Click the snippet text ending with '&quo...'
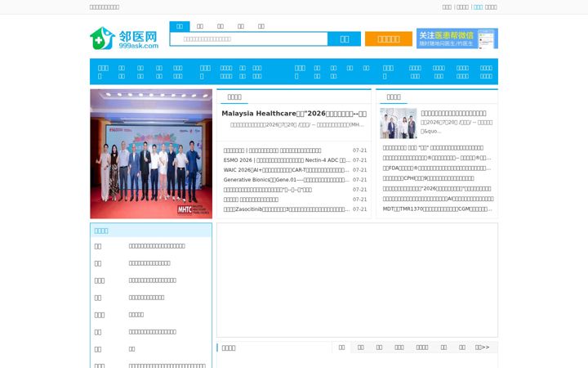The height and width of the screenshot is (368, 588). point(457,127)
